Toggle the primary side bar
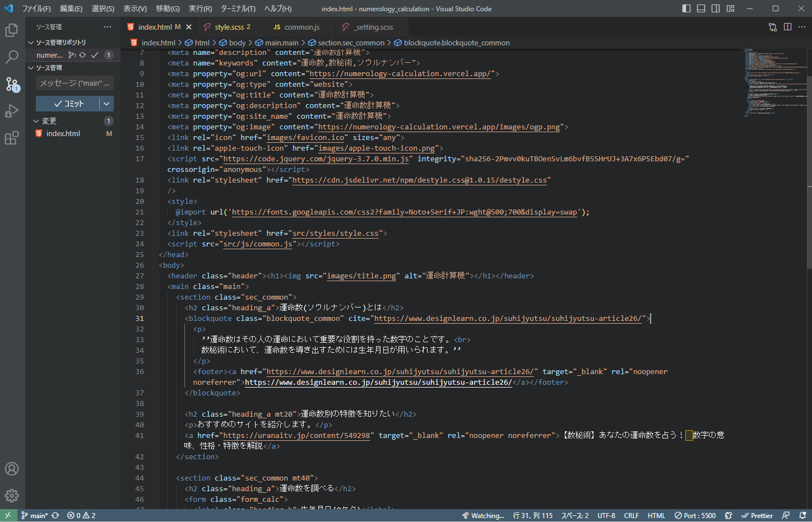This screenshot has width=812, height=522. click(686, 8)
